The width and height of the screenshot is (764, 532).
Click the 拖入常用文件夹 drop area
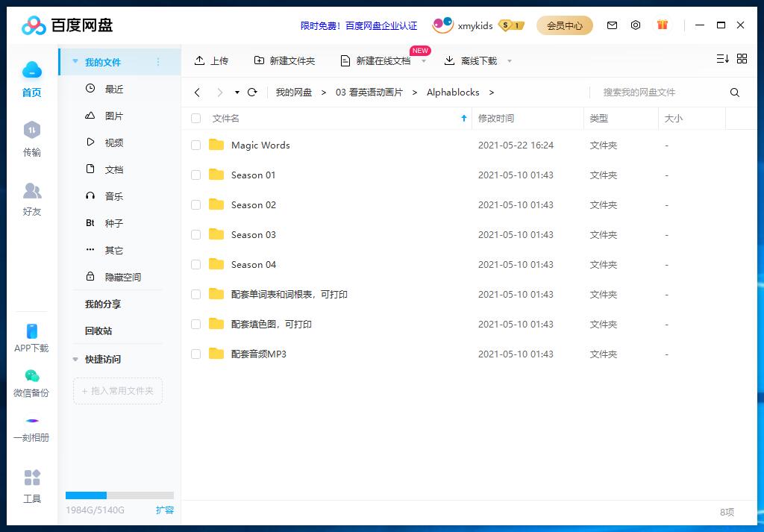coord(117,391)
